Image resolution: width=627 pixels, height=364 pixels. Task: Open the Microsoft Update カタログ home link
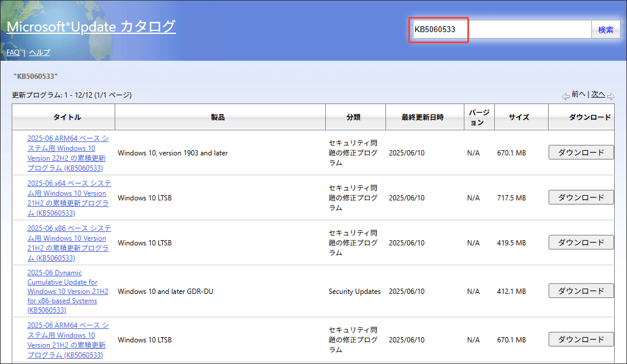click(x=91, y=27)
